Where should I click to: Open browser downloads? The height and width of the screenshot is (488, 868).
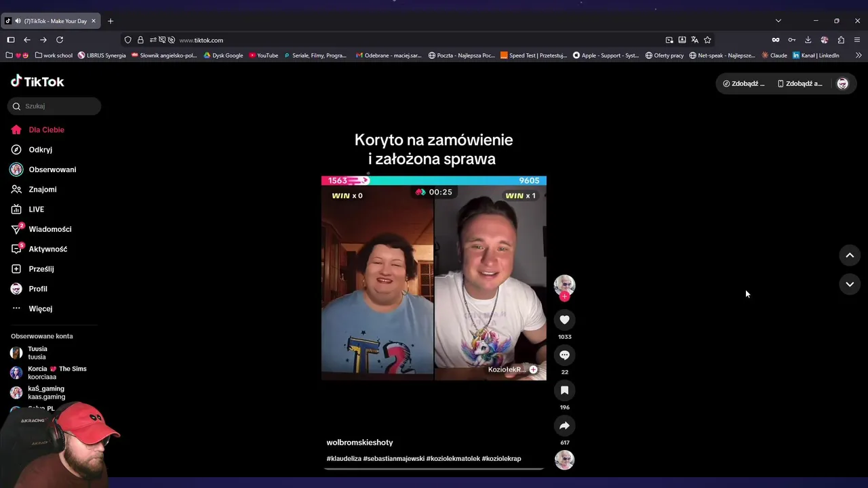[808, 40]
